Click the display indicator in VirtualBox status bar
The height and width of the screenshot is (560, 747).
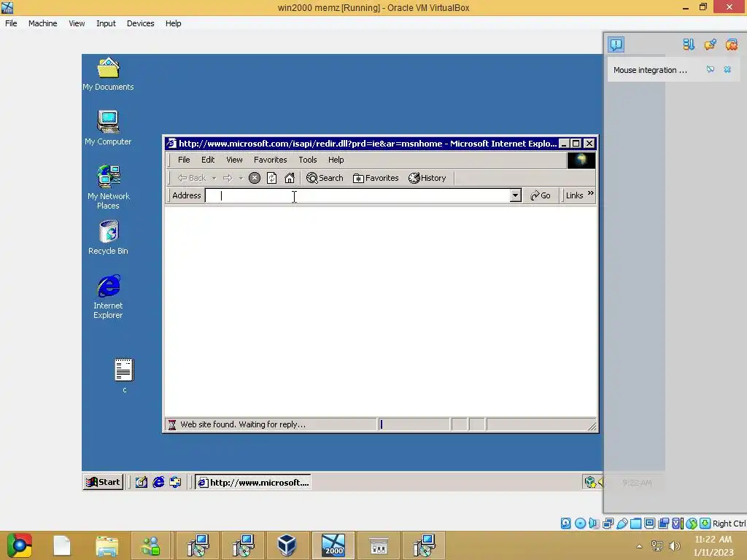pos(649,524)
